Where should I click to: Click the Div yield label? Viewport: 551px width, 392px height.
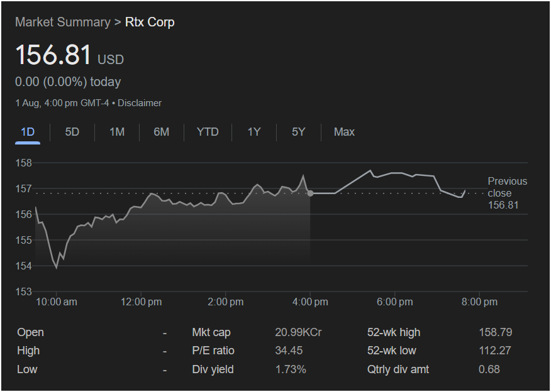(x=213, y=369)
